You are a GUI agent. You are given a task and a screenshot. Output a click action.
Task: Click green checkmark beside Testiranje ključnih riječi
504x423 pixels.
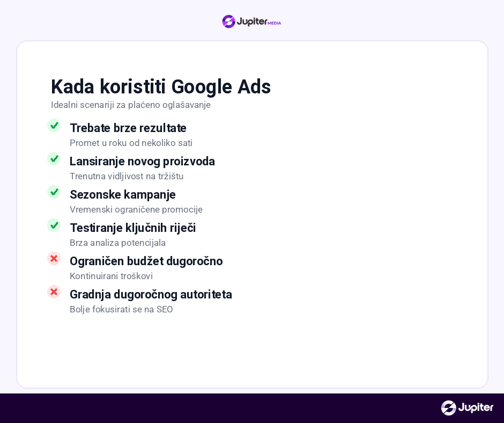pyautogui.click(x=54, y=225)
